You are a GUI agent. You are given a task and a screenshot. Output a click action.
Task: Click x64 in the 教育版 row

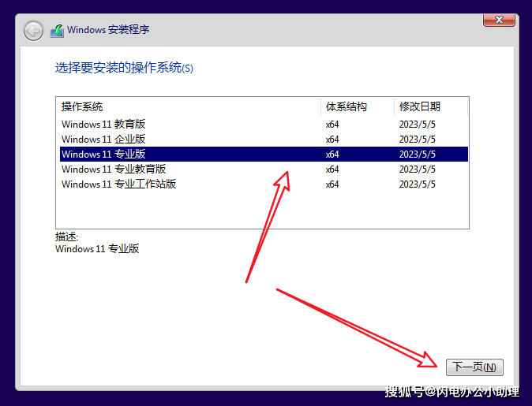coord(332,125)
